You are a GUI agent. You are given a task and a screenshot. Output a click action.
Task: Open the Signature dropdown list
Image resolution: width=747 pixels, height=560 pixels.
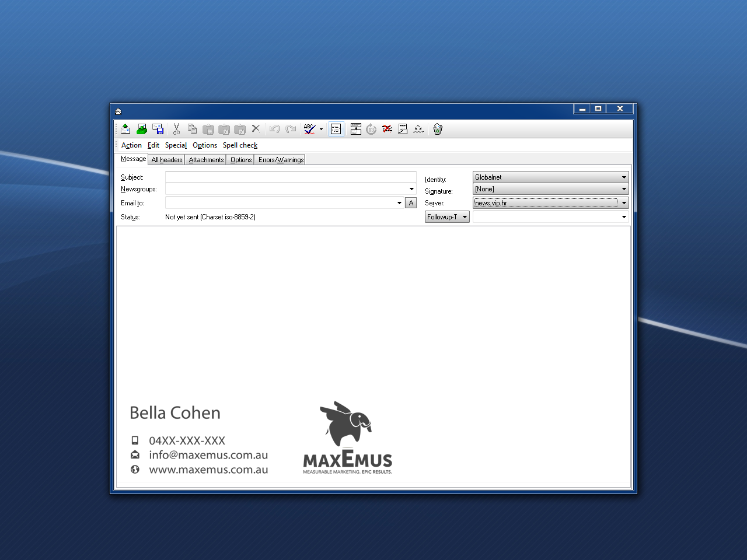pyautogui.click(x=624, y=189)
